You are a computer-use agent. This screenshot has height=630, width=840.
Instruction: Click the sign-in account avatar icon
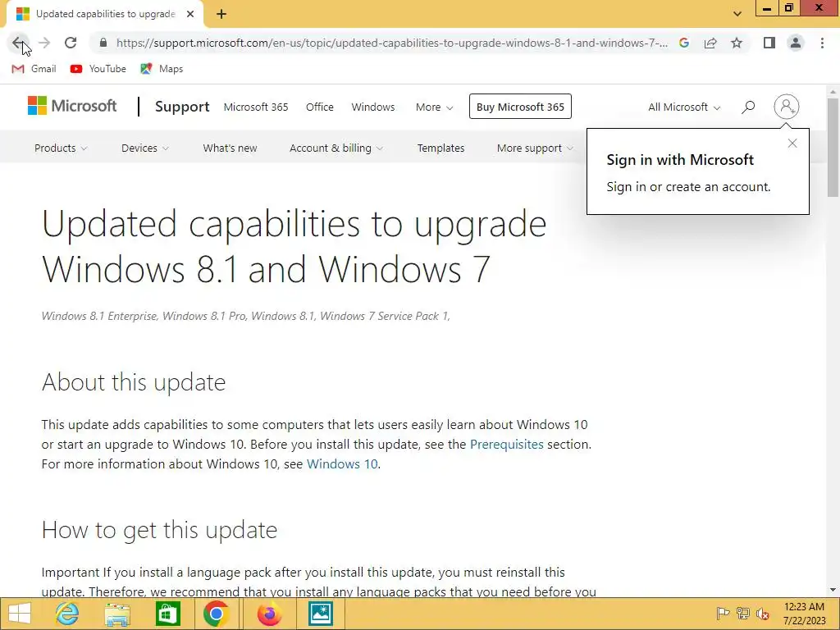787,107
